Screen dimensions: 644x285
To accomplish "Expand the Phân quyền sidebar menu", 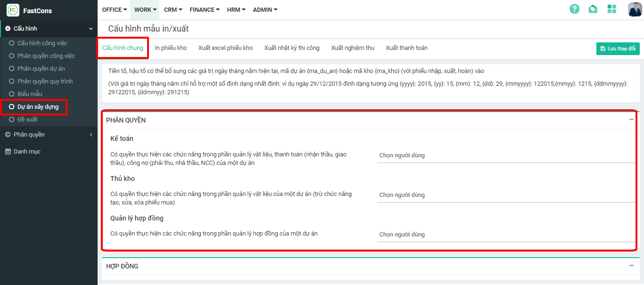I will tap(91, 135).
